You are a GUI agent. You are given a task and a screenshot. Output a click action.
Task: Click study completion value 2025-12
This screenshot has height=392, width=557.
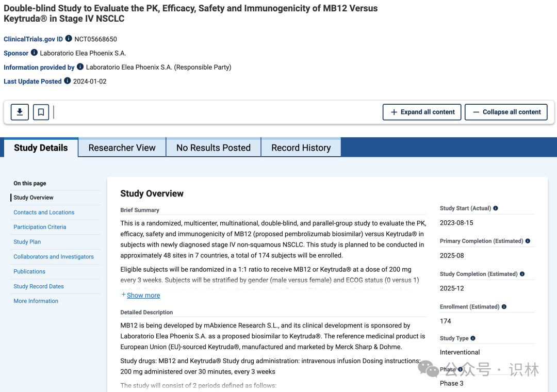(x=452, y=288)
